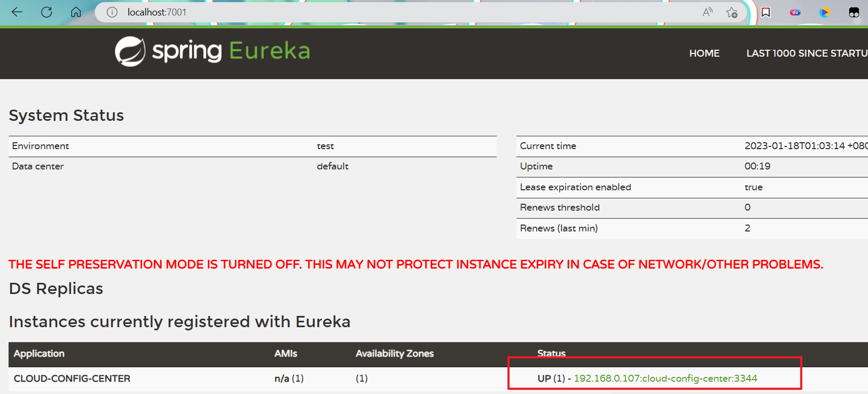Open LAST 1000 SINCE STARTUP navigation item
The image size is (868, 394).
(x=807, y=53)
